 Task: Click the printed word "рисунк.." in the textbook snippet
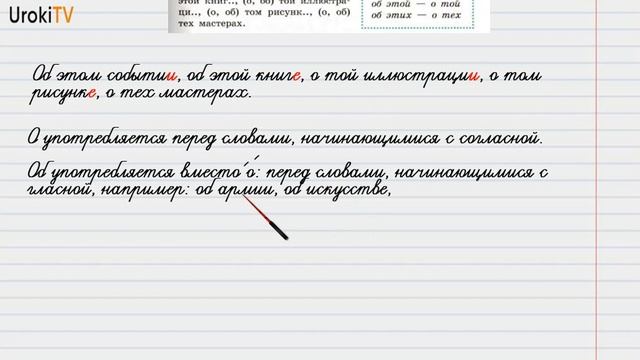coord(291,12)
